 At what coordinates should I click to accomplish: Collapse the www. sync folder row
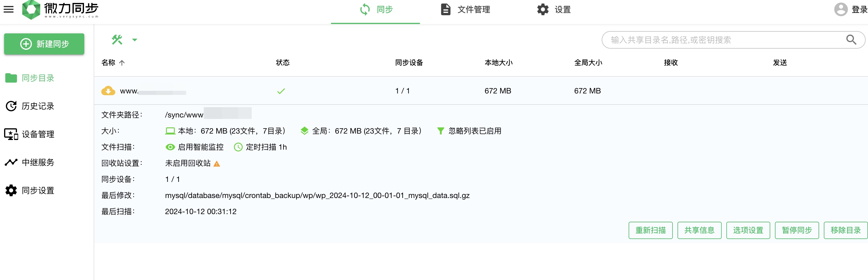481,91
